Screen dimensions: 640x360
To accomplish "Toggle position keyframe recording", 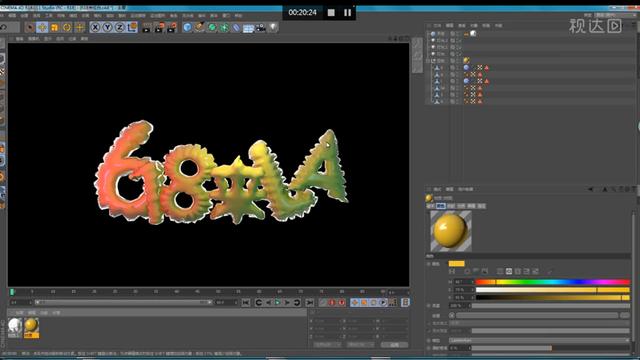I will [x=354, y=302].
